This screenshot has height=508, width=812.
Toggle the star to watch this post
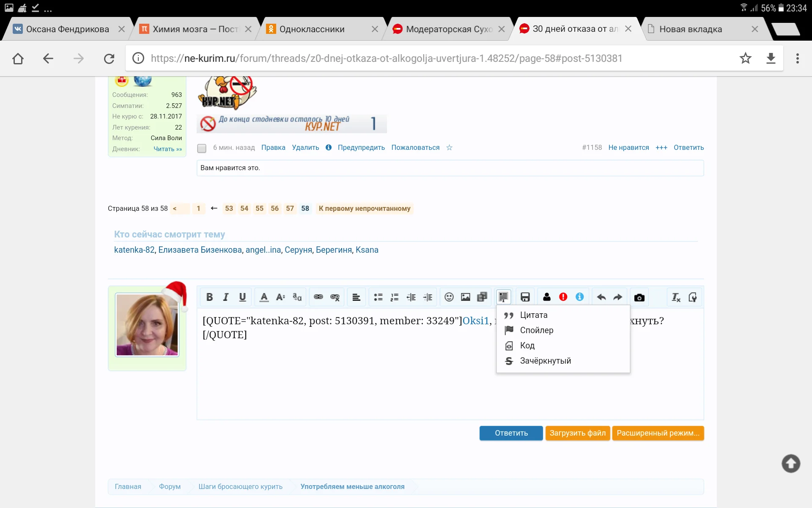(x=450, y=148)
